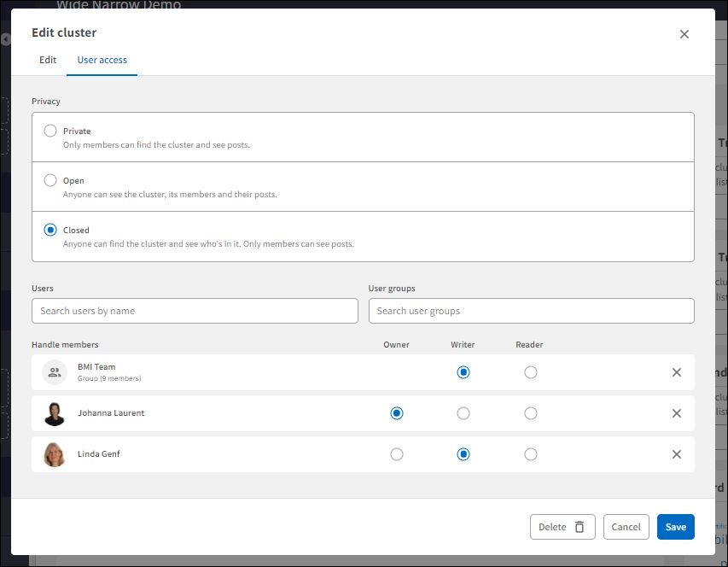728x567 pixels.
Task: Select the Private privacy option
Action: (49, 131)
